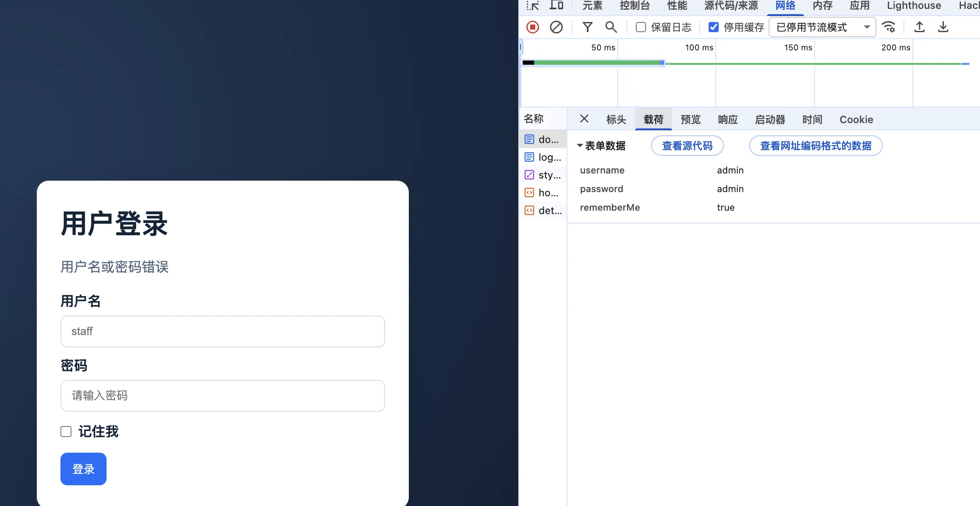
Task: Enable the 保留日志 checkbox
Action: [641, 27]
